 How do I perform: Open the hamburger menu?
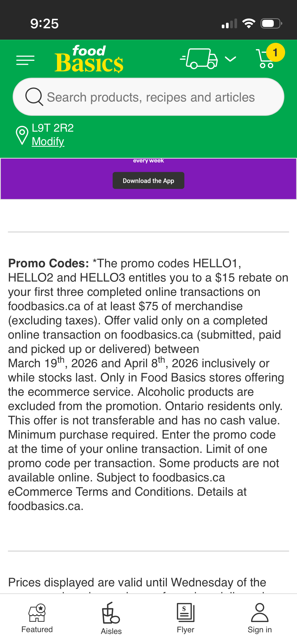pos(25,60)
